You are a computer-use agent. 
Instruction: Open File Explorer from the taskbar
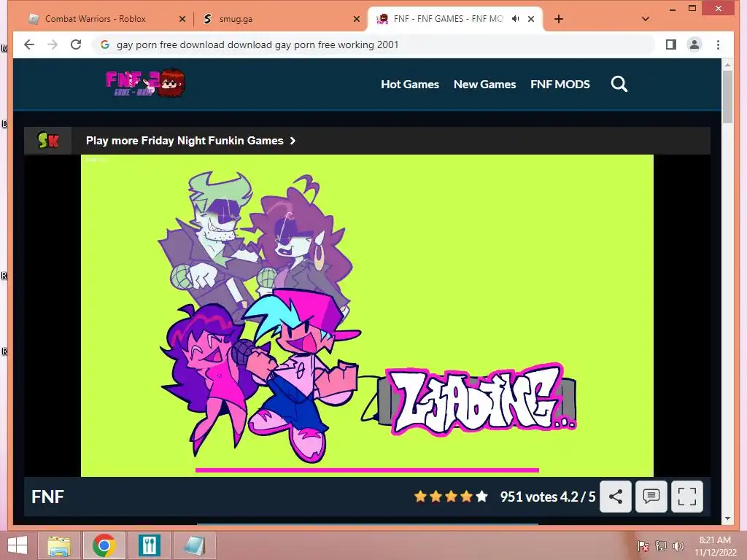[59, 545]
